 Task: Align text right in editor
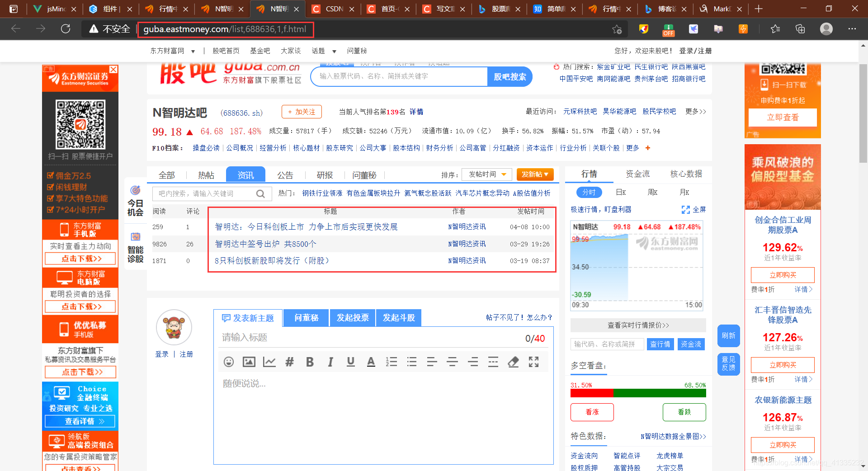[x=473, y=362]
